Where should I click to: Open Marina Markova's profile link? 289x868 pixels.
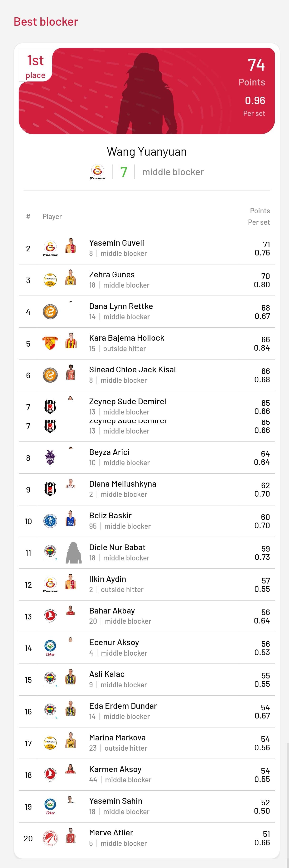[x=117, y=737]
